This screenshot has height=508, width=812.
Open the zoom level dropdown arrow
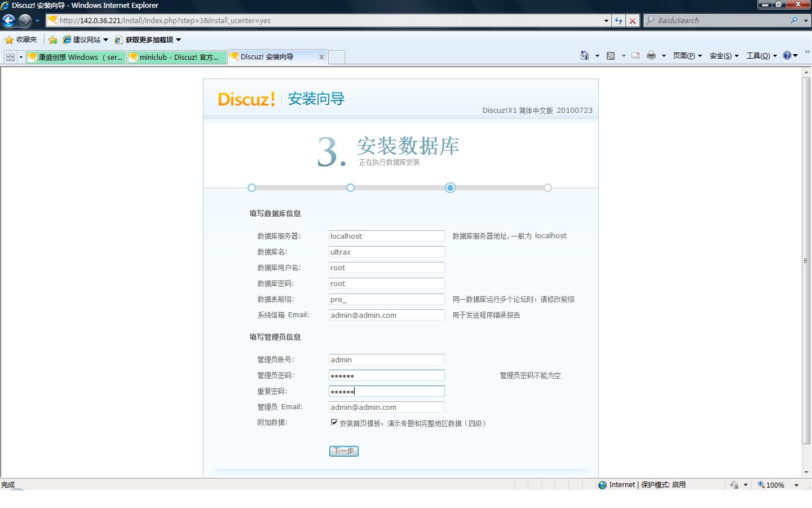[x=796, y=485]
